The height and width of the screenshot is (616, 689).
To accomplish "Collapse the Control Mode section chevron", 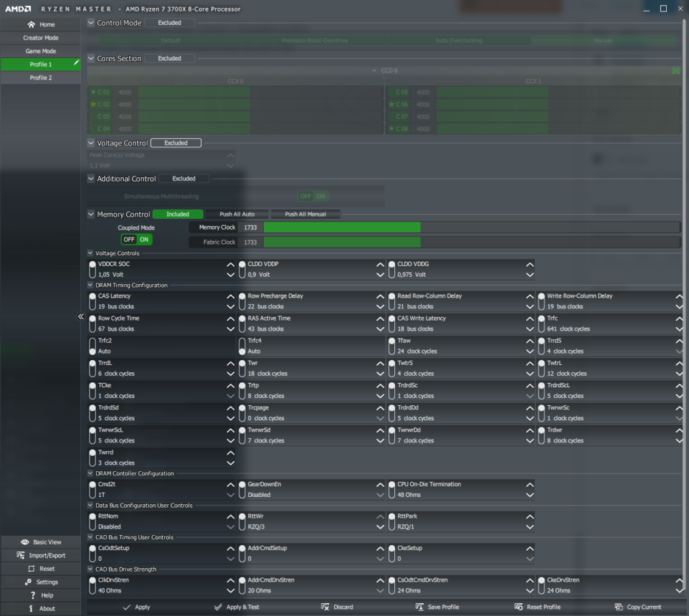I will [x=91, y=22].
